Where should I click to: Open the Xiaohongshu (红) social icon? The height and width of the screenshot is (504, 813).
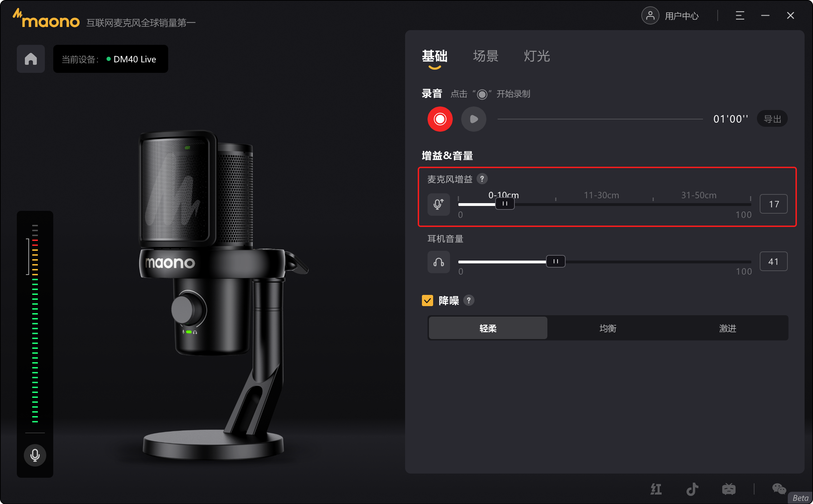656,489
